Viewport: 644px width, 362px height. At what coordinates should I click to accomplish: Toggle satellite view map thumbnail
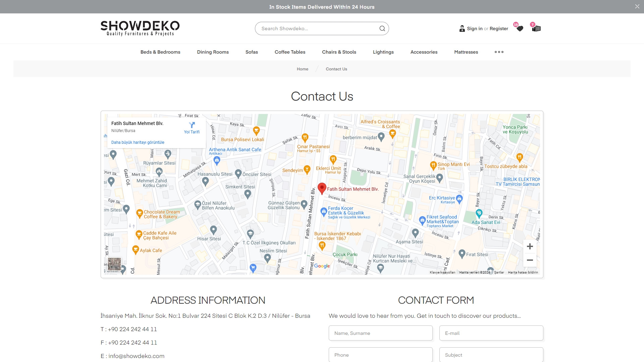coord(114,264)
